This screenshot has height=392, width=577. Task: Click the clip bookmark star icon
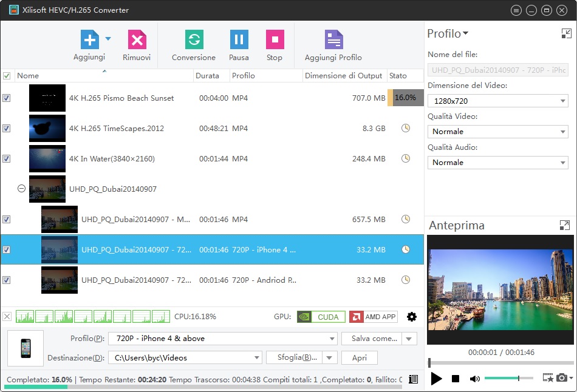(548, 377)
